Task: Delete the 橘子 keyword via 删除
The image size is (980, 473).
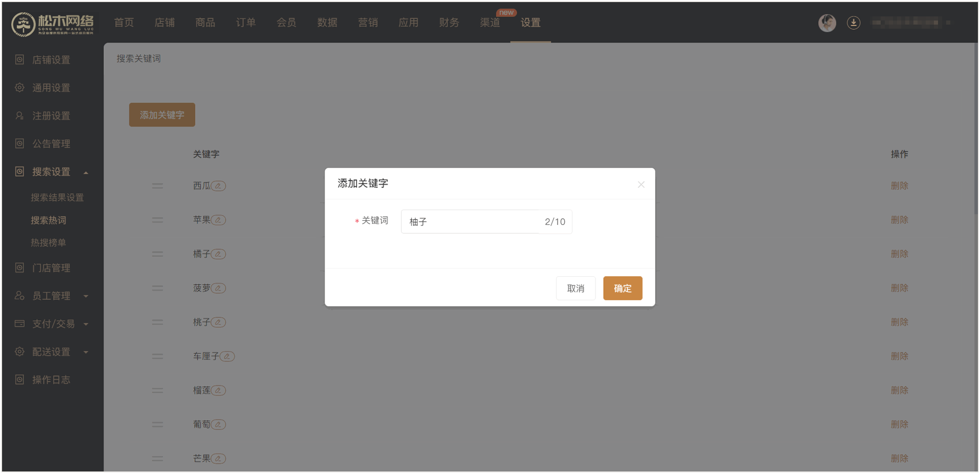Action: click(x=899, y=254)
